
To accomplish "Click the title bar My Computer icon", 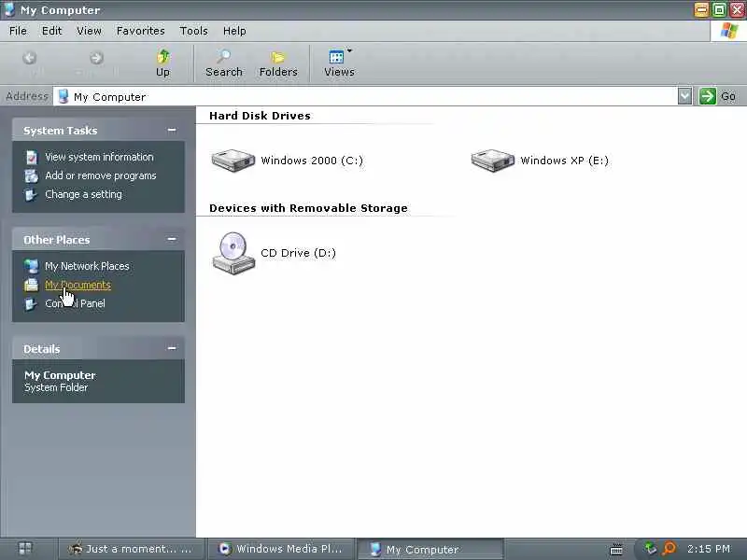I will [x=9, y=9].
